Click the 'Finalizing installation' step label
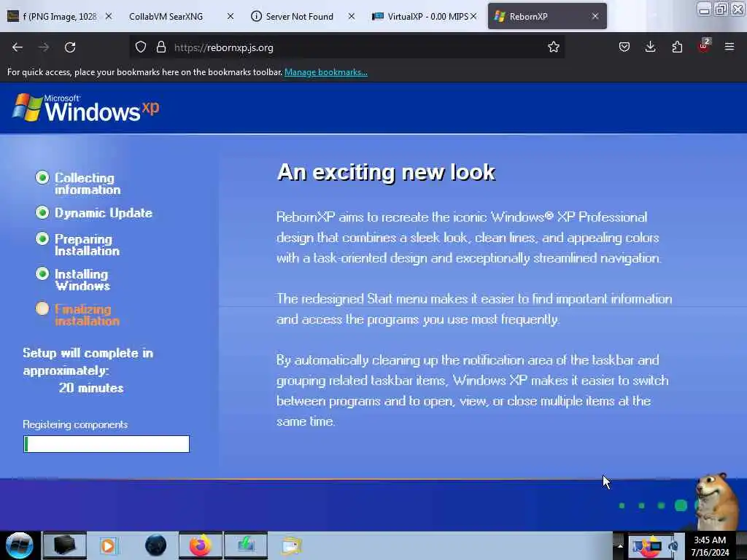The width and height of the screenshot is (747, 560). (x=87, y=315)
